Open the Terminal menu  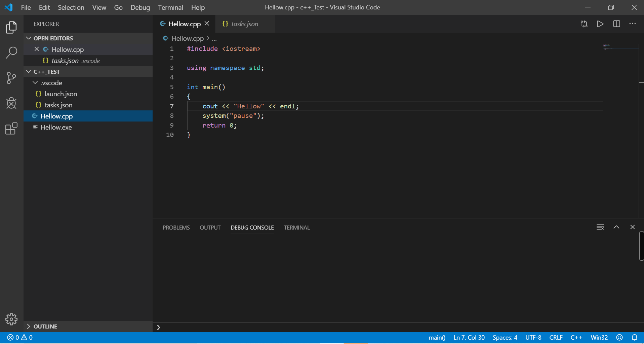[170, 7]
